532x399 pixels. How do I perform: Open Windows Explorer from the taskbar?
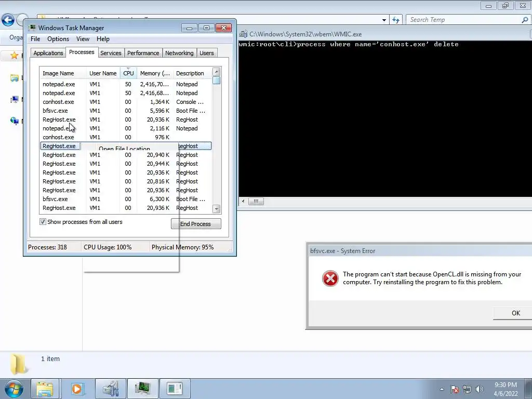(45, 389)
